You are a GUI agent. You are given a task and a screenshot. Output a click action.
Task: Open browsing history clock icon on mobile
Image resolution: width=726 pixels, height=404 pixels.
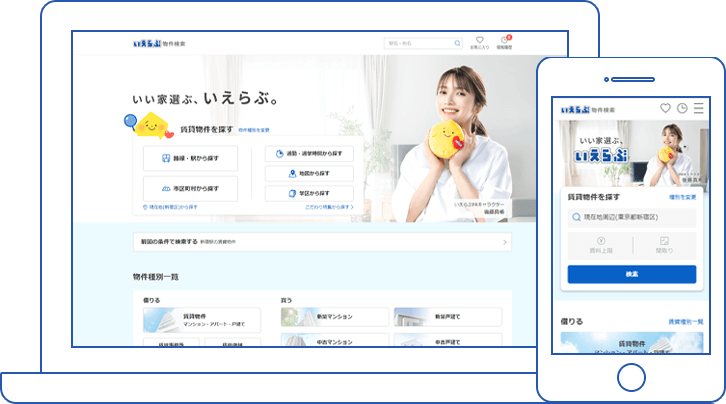[682, 108]
